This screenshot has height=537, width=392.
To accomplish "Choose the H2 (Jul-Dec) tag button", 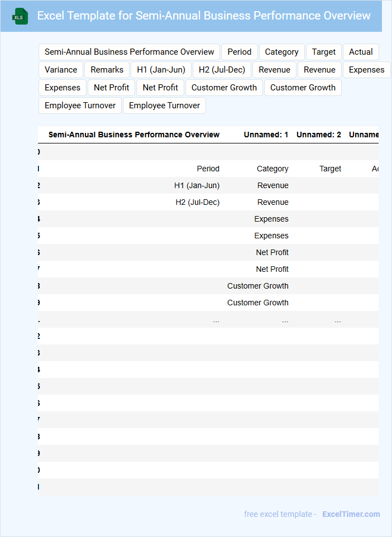I will 222,70.
